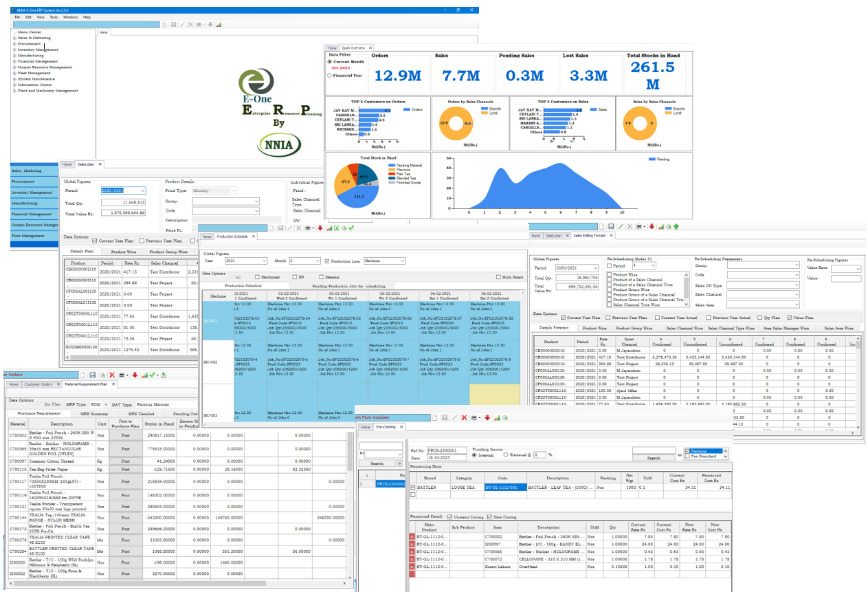
Task: Click the Ref No input field in Pre-Costing
Action: [x=447, y=450]
